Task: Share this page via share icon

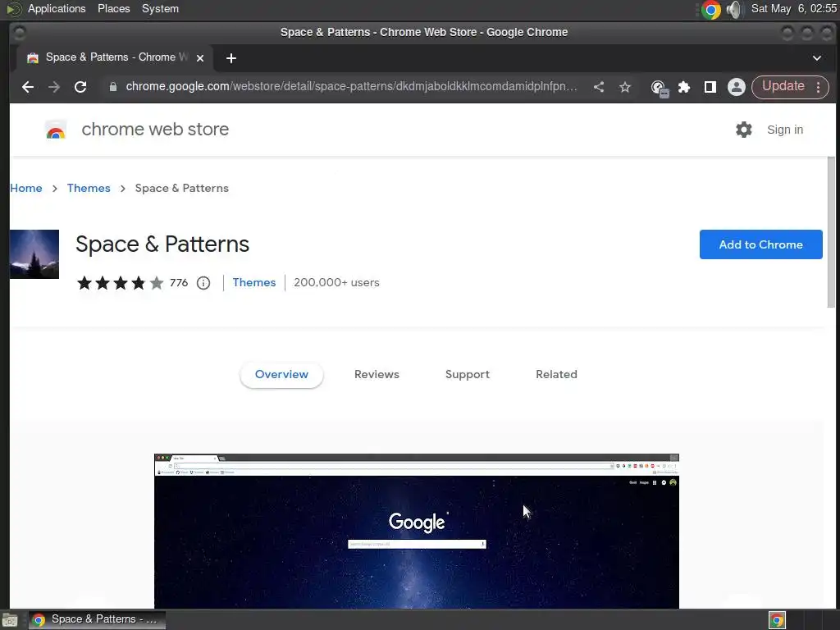Action: (x=599, y=87)
